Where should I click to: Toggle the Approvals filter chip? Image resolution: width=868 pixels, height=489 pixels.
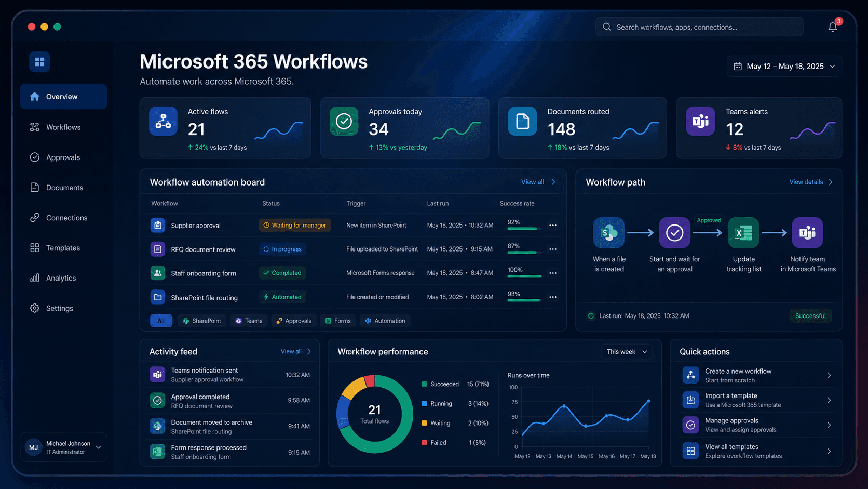(294, 321)
